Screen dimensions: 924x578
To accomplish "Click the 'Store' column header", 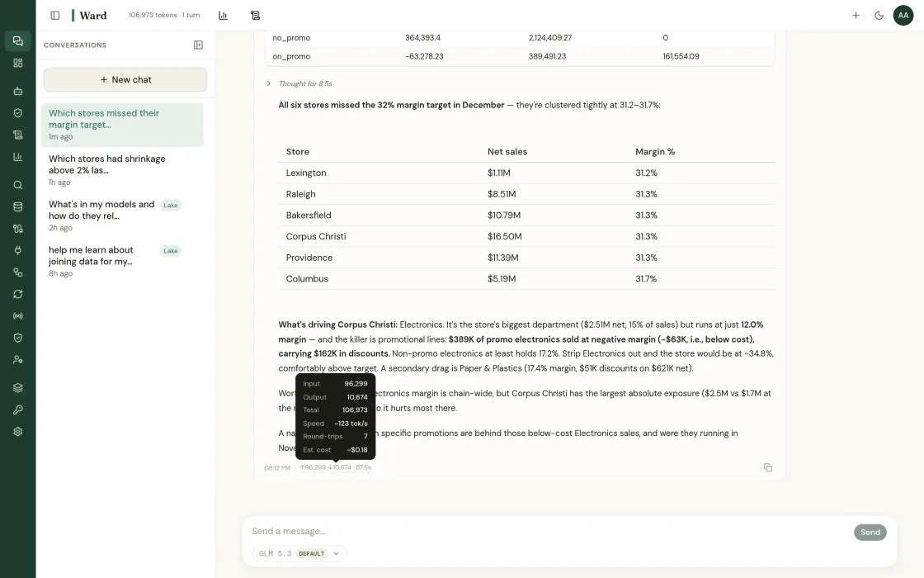I will 298,152.
